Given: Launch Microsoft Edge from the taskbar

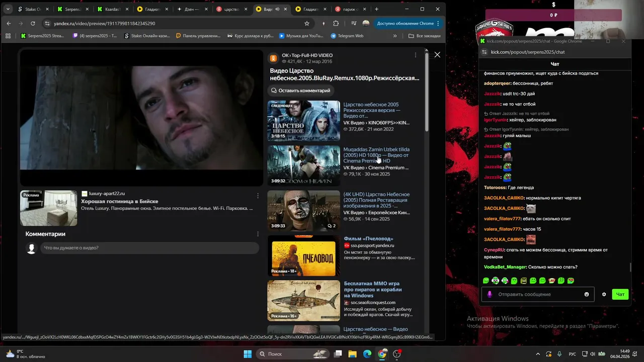Looking at the screenshot, I should pos(367,354).
